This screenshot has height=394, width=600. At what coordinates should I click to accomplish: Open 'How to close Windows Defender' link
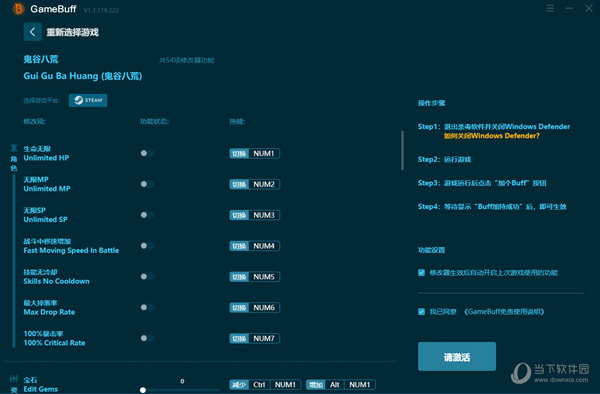point(492,136)
